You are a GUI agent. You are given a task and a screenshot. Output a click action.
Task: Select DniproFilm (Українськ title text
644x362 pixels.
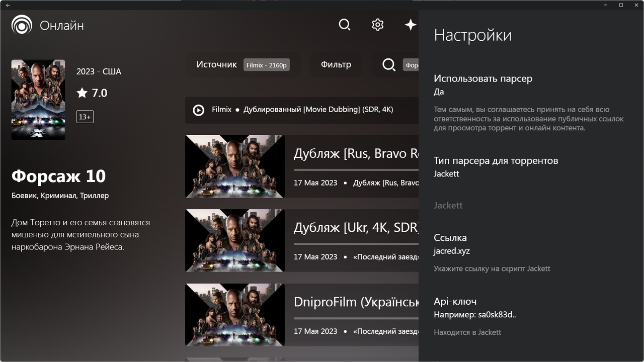(x=356, y=302)
